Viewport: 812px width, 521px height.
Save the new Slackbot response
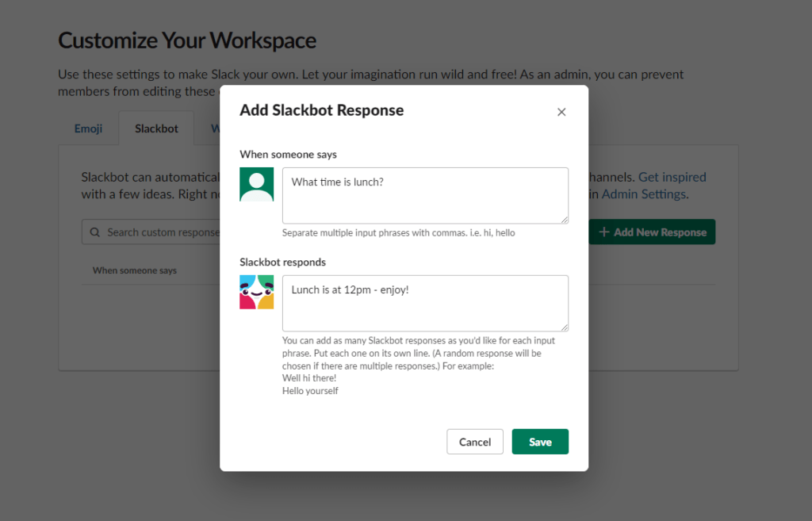pyautogui.click(x=540, y=442)
